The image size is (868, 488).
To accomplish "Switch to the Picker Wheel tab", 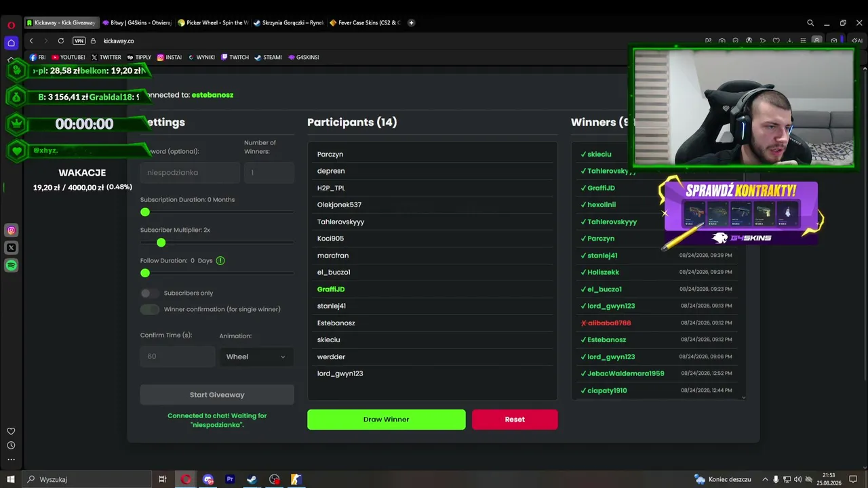I will pos(213,22).
